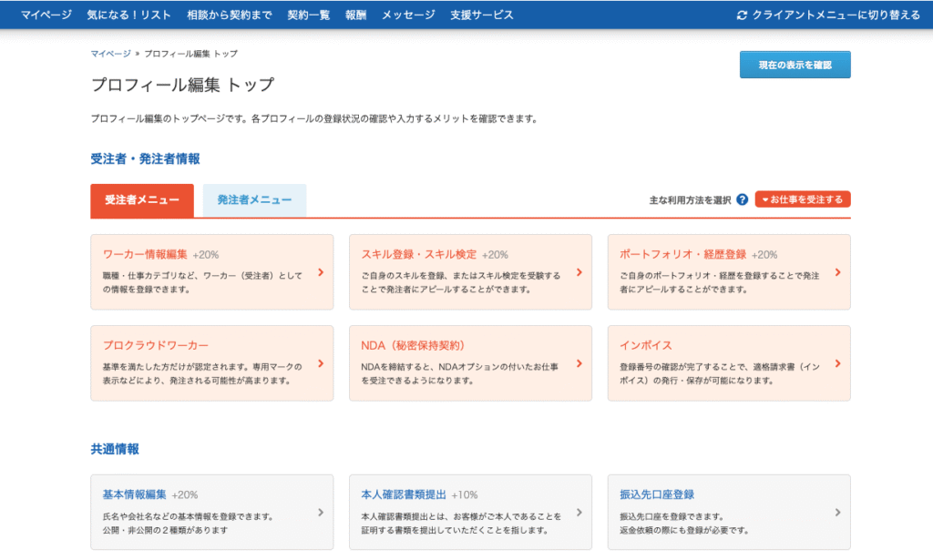Click the 現在の表示を確認 button
This screenshot has width=933, height=560.
tap(795, 65)
